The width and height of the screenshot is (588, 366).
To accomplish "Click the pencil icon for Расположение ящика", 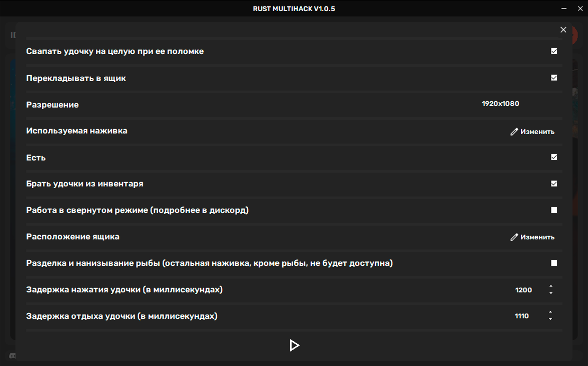I will click(514, 237).
